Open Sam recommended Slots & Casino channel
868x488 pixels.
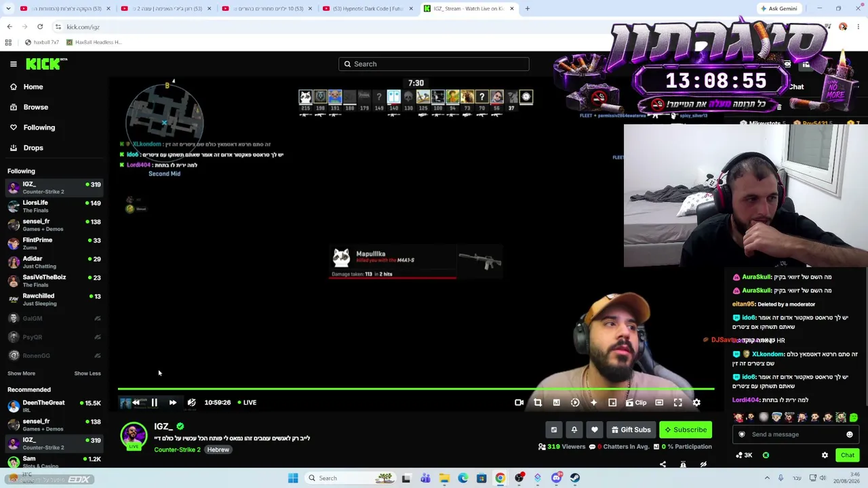click(x=54, y=462)
